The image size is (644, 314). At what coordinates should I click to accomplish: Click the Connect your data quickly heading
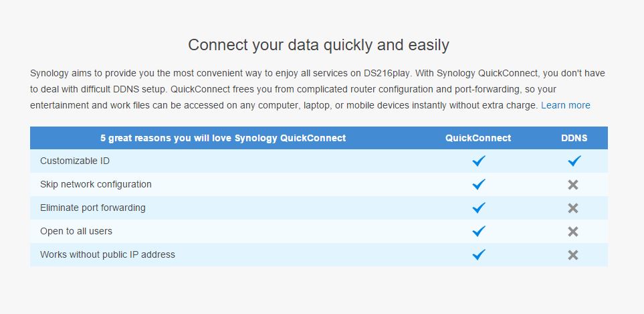[x=319, y=45]
